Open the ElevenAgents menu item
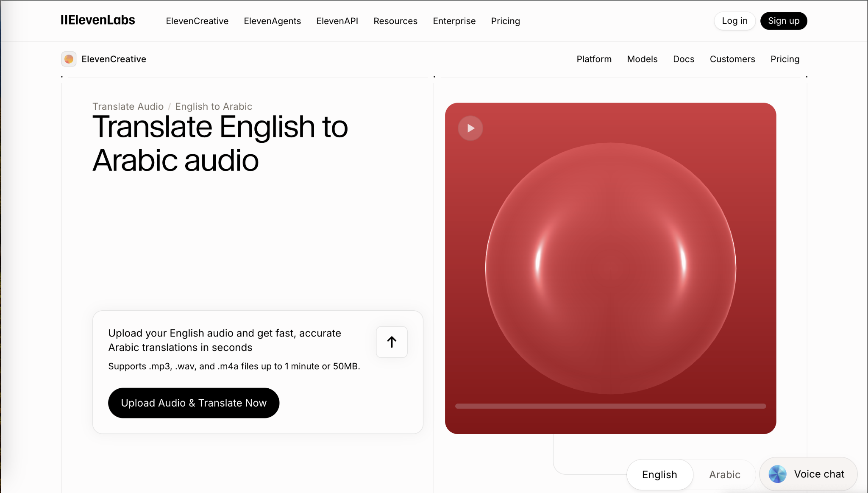 (272, 21)
